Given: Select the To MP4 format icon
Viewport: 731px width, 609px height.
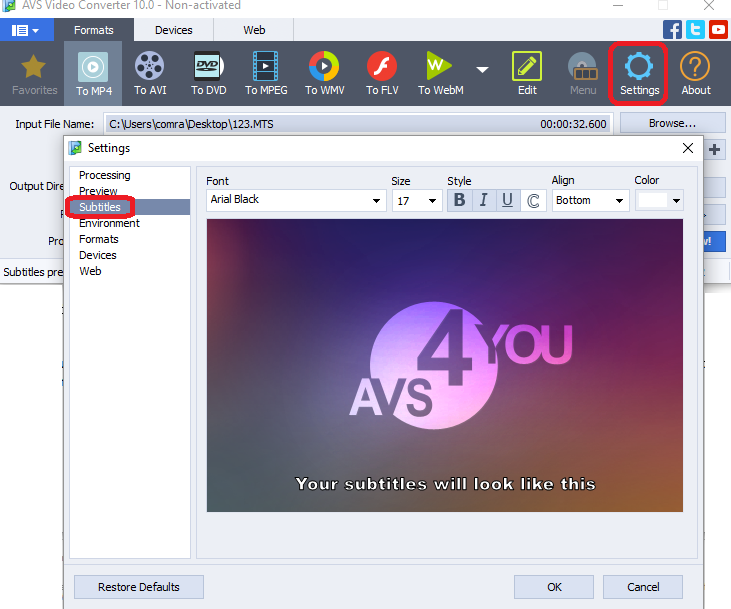Looking at the screenshot, I should click(x=93, y=74).
